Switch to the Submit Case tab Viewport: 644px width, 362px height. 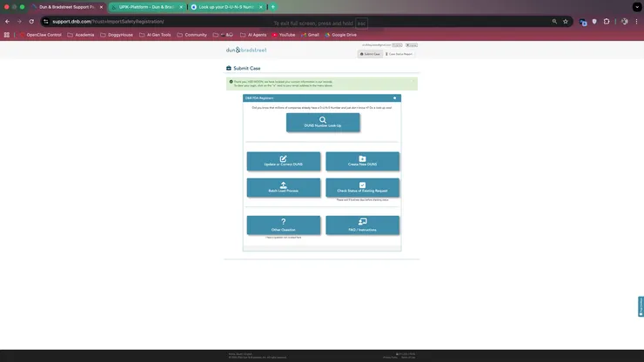372,54
